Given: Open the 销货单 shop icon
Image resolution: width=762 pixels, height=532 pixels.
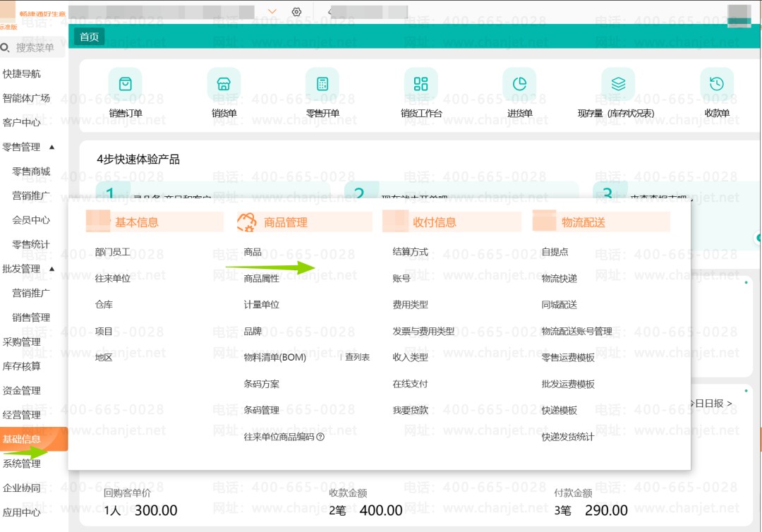Looking at the screenshot, I should (224, 84).
